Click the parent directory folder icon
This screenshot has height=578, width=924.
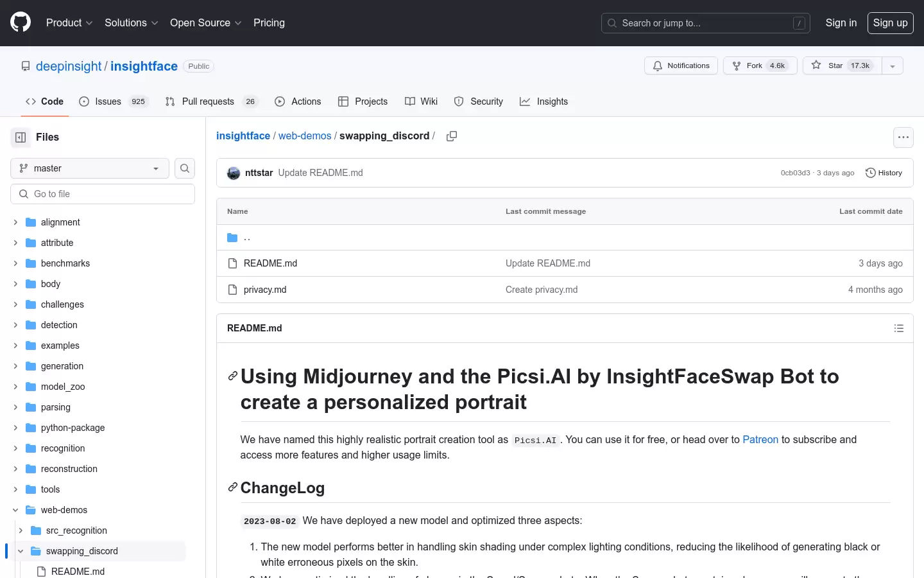click(232, 238)
